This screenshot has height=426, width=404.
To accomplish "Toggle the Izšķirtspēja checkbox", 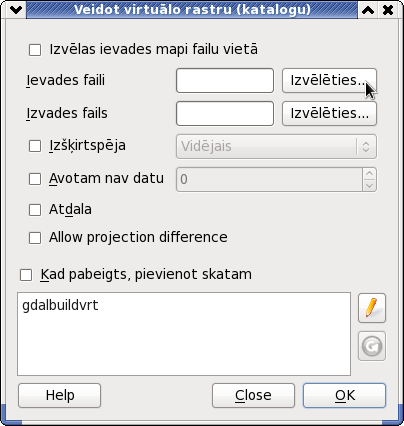I will click(x=35, y=146).
